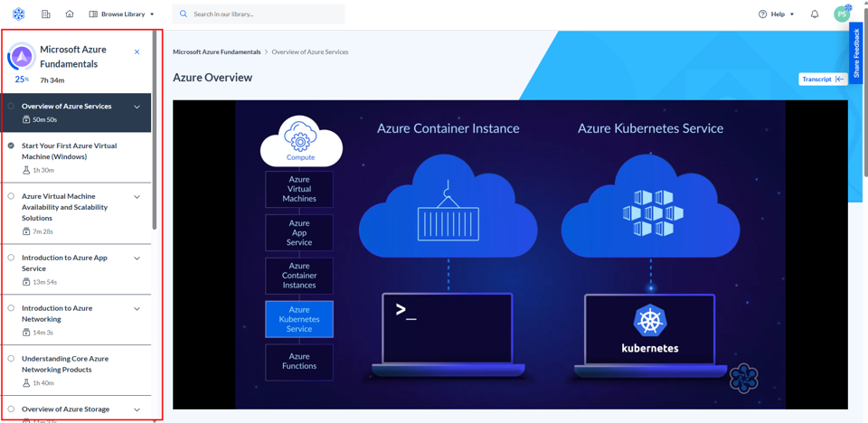The height and width of the screenshot is (423, 868).
Task: Open Azure Virtual Machine Availability and Scalability
Action: coord(76,213)
